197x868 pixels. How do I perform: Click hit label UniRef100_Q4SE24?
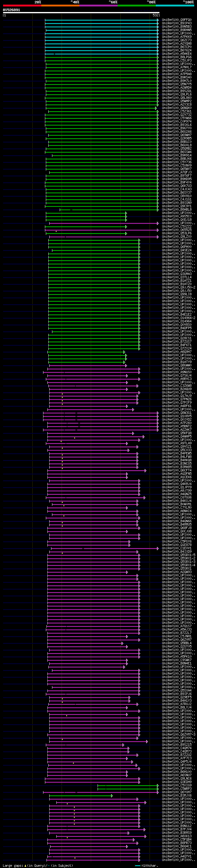(177, 250)
